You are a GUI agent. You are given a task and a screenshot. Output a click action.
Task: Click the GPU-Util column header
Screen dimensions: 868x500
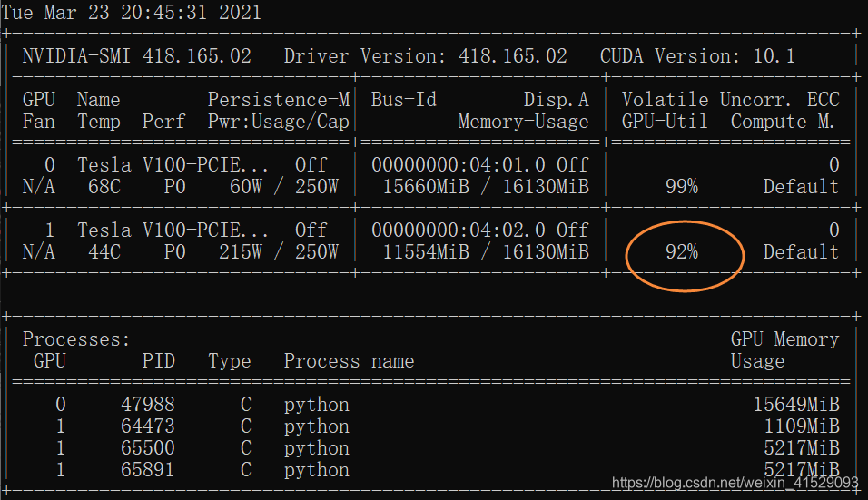pyautogui.click(x=665, y=122)
